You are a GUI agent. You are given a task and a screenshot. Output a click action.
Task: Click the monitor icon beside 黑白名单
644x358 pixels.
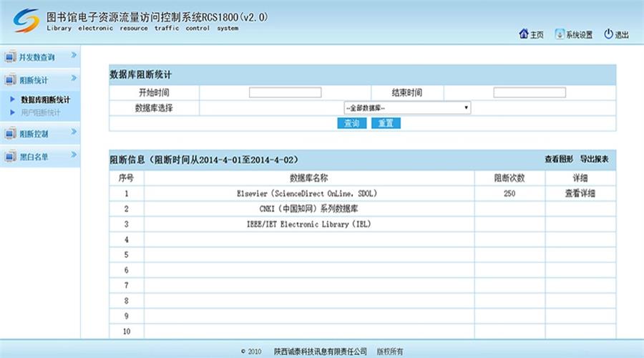coord(11,156)
